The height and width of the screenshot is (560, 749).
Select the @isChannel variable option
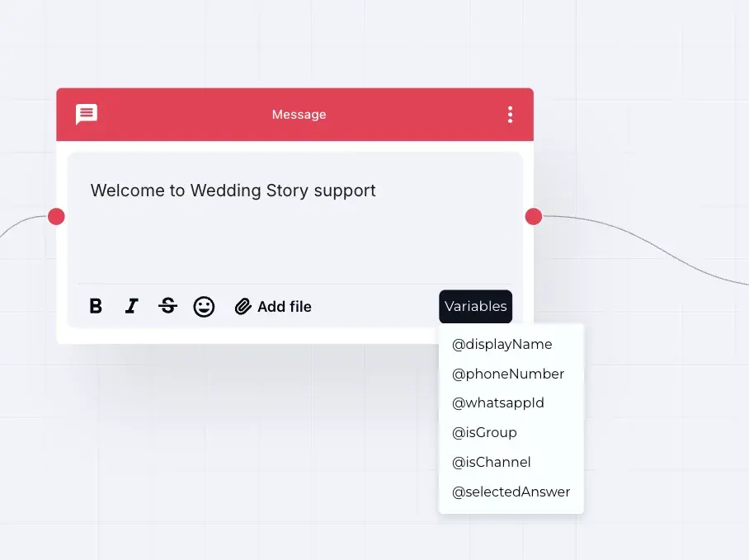point(491,462)
